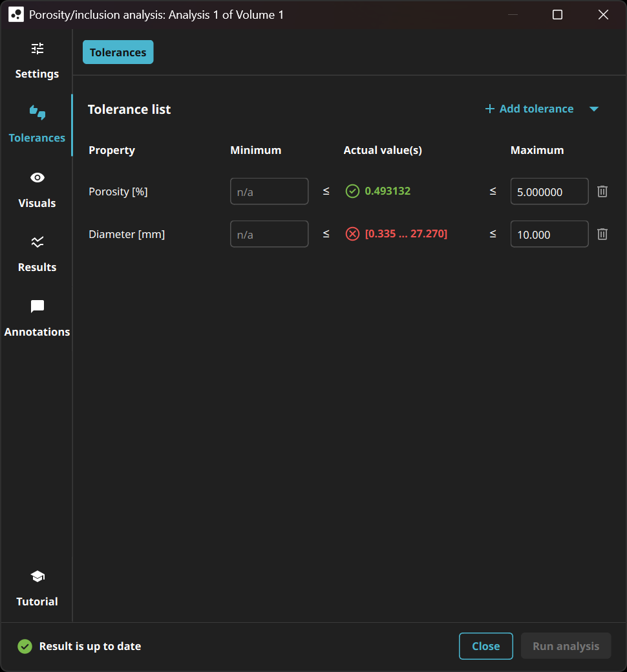Delete the Diameter tolerance with trash icon
627x672 pixels.
[x=602, y=234]
